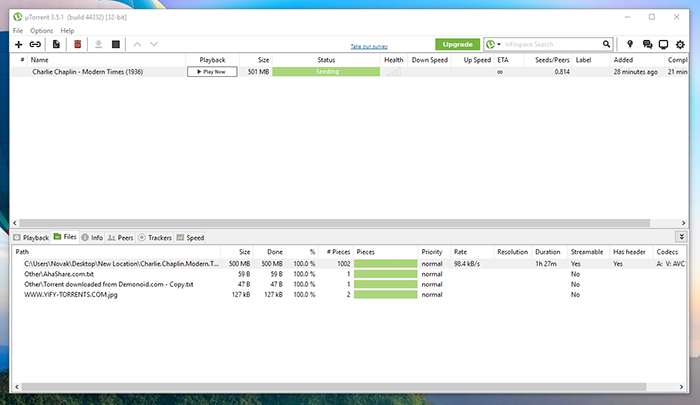Sort by the Label column header

[592, 60]
